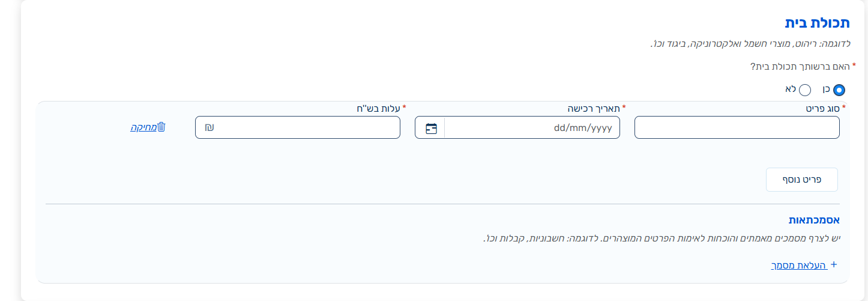Click the העלאת מסמך upload link
This screenshot has width=868, height=301.
[x=799, y=265]
